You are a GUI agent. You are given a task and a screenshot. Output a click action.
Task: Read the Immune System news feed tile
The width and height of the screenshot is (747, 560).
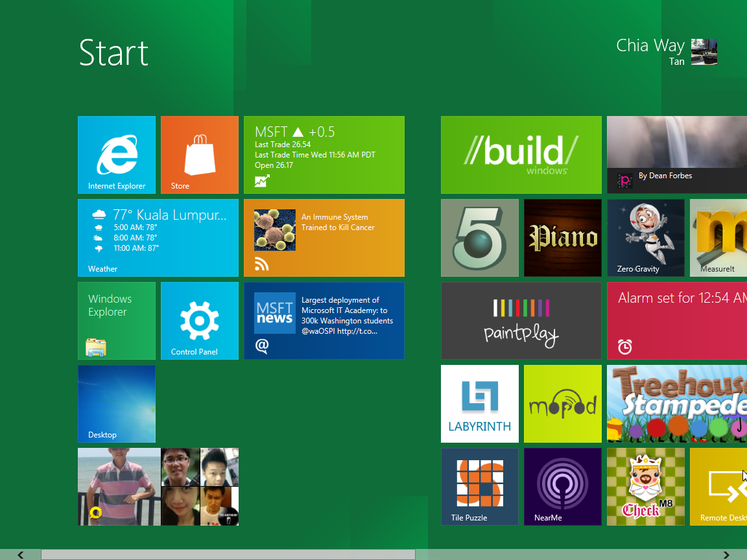coord(324,238)
